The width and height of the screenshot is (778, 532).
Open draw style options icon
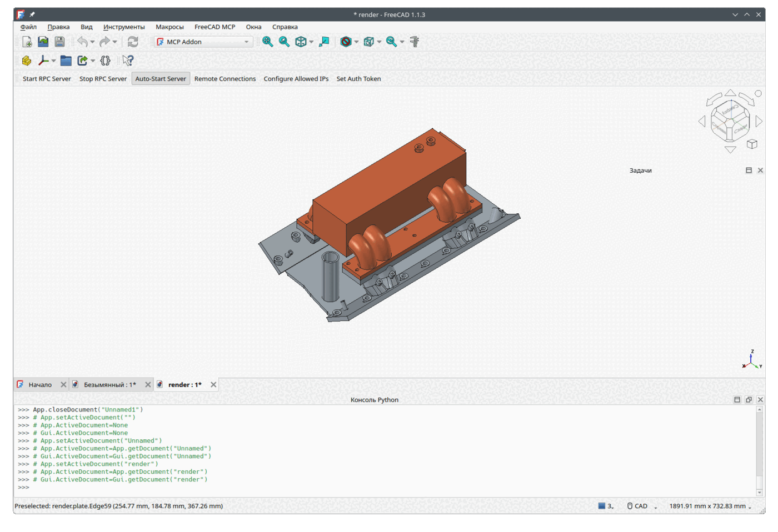[x=346, y=42]
